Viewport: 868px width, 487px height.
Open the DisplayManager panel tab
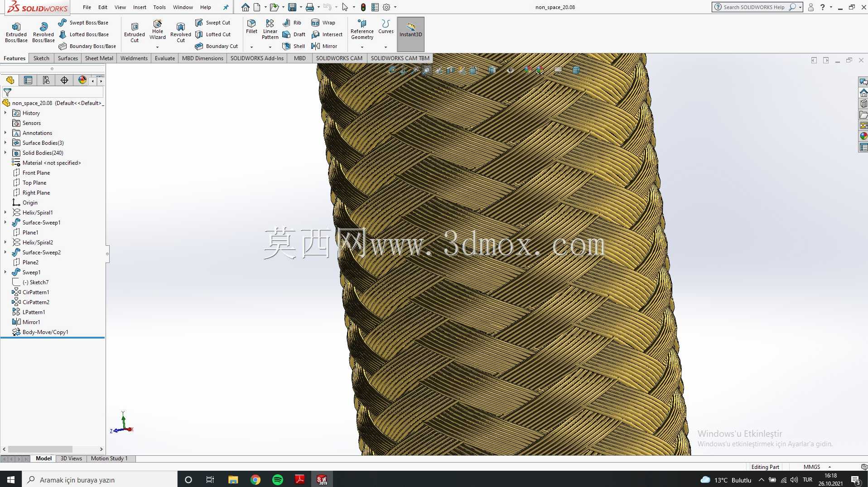tap(82, 80)
